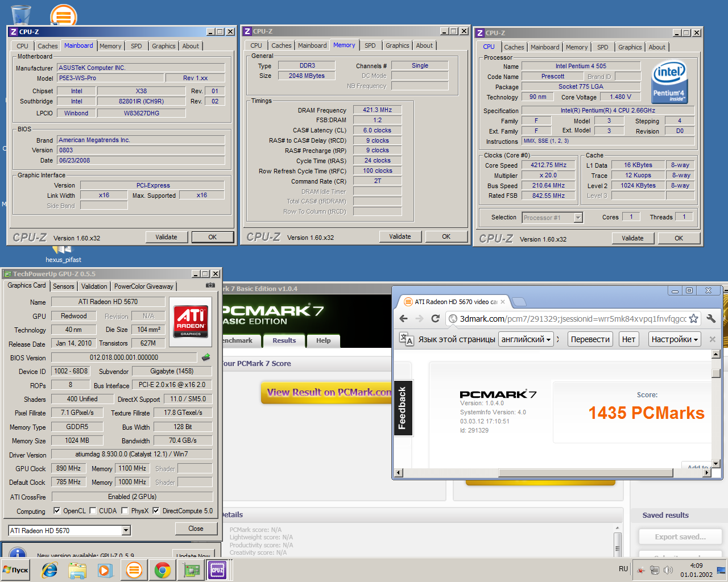Click Chrome page horizontal scrollbar
728x582 pixels.
click(586, 472)
